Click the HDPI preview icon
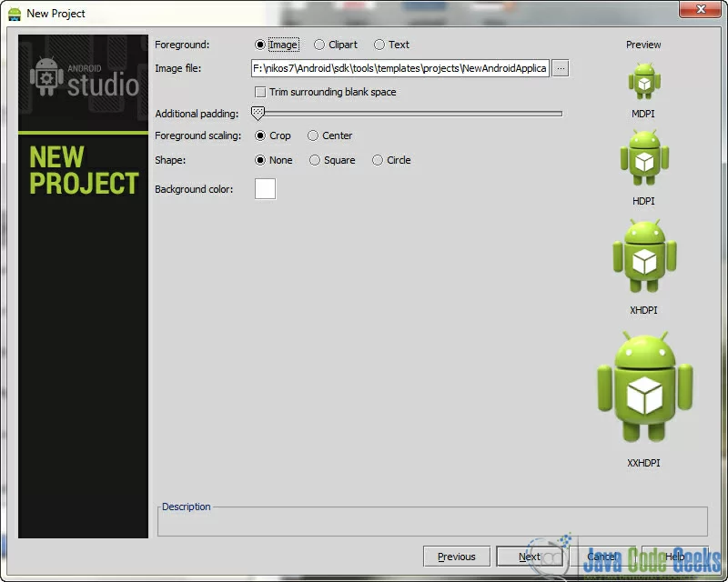Screen dimensions: 728x582 click(x=644, y=158)
